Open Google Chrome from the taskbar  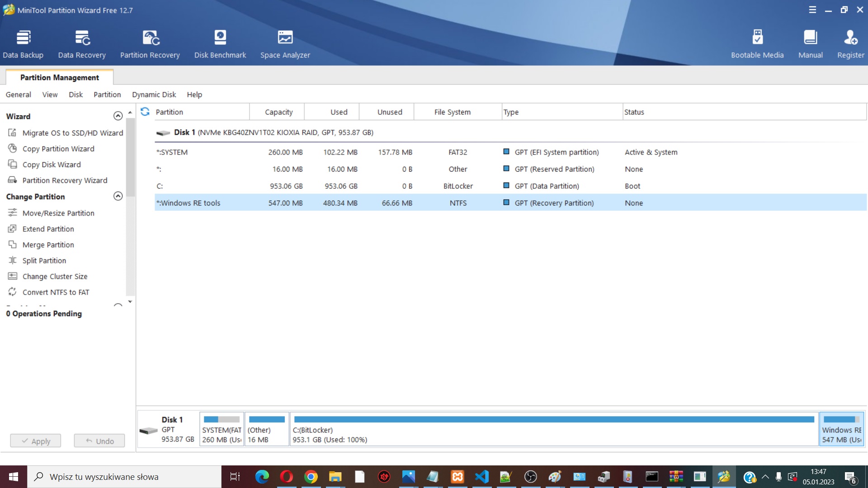pos(311,477)
